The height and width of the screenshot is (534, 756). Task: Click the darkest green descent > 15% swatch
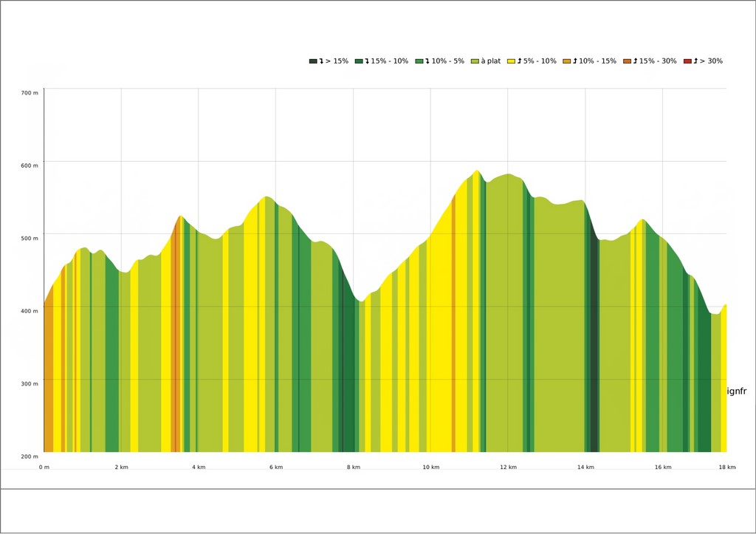click(x=313, y=61)
